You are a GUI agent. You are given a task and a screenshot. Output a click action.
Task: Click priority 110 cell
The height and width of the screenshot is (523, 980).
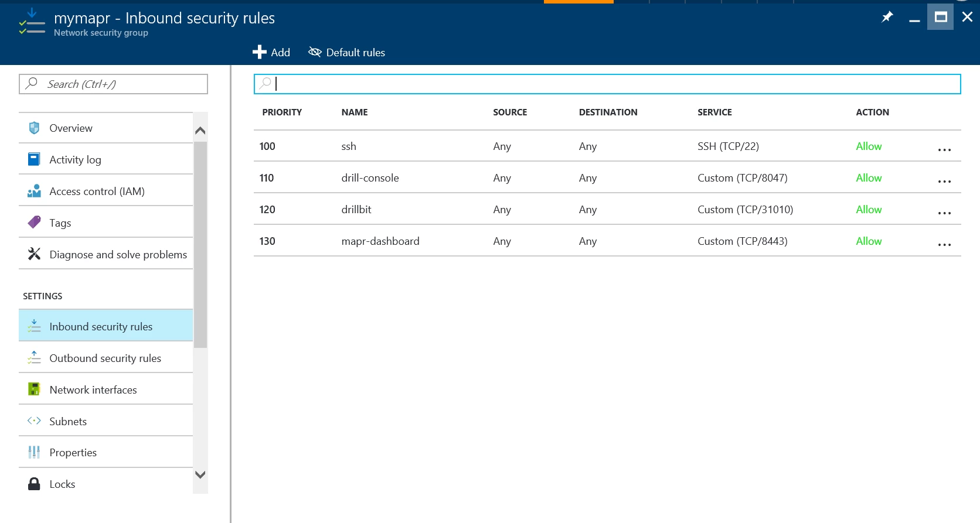click(267, 178)
